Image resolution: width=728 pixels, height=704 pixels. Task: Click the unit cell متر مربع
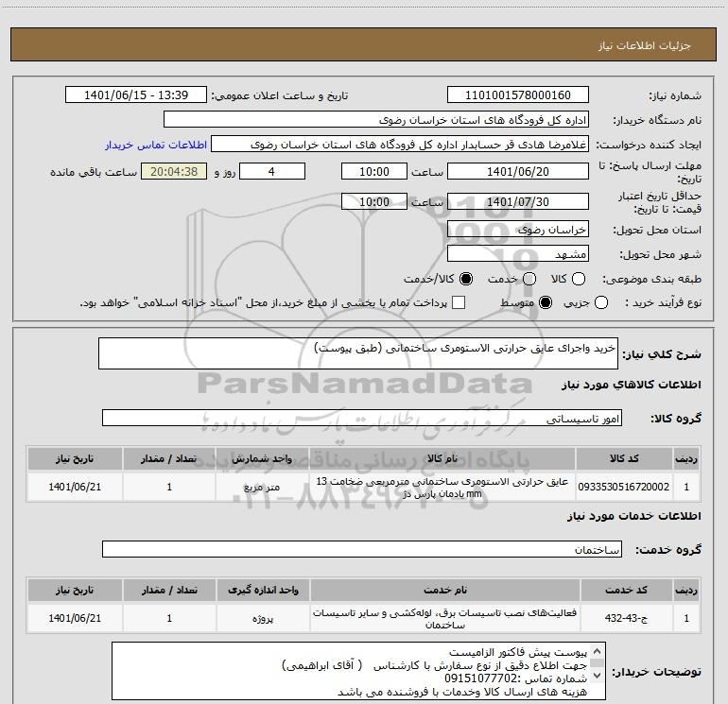tap(262, 487)
